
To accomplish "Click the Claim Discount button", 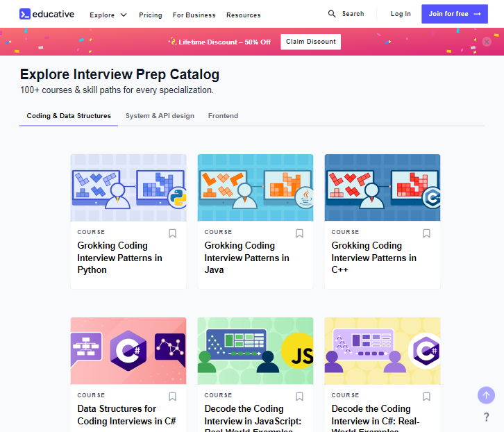I will coord(310,42).
